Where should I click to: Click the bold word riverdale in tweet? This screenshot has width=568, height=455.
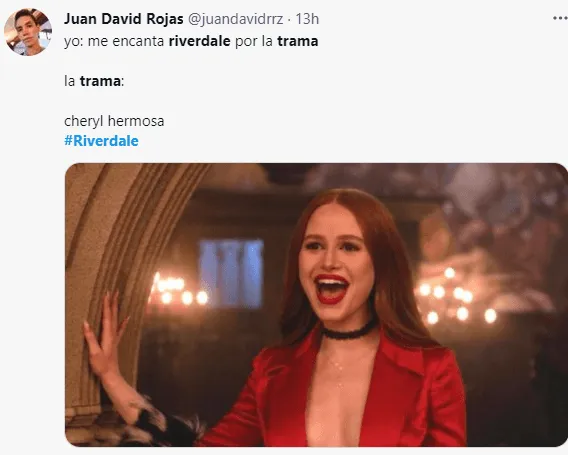tap(200, 41)
